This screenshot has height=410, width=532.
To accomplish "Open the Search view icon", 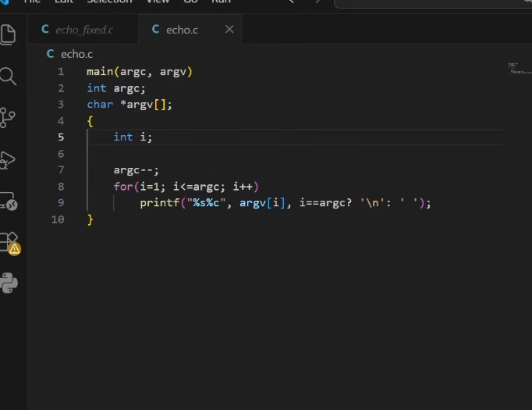I will 9,76.
